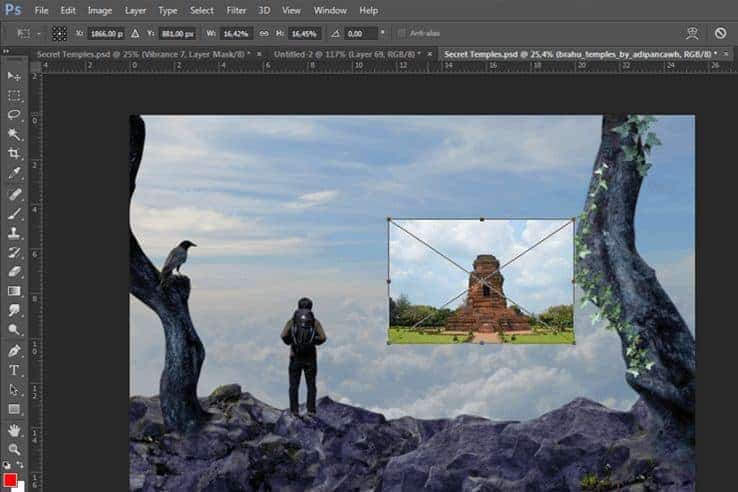This screenshot has height=492, width=738.
Task: Select the Magic Wand tool
Action: click(x=14, y=134)
